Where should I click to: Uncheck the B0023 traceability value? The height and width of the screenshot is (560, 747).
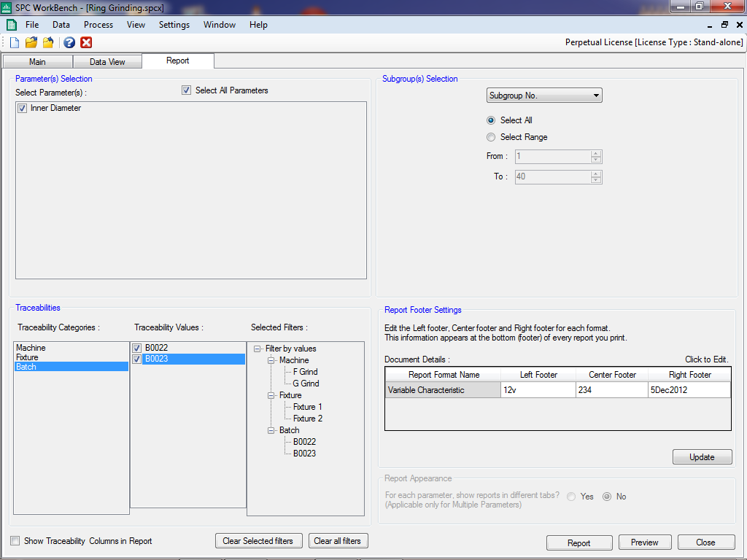pyautogui.click(x=137, y=359)
